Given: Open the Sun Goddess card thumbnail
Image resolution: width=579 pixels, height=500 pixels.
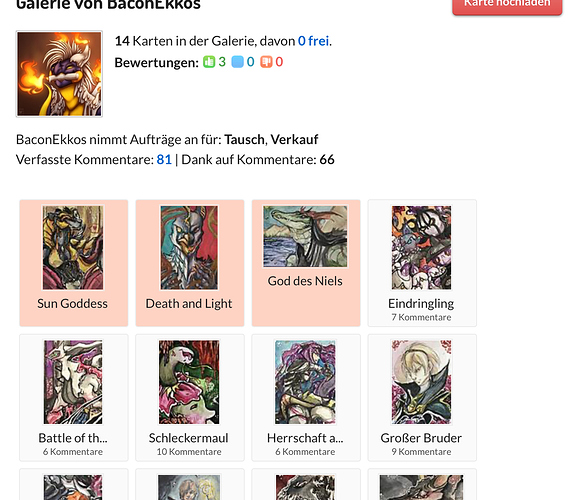Looking at the screenshot, I should (73, 247).
